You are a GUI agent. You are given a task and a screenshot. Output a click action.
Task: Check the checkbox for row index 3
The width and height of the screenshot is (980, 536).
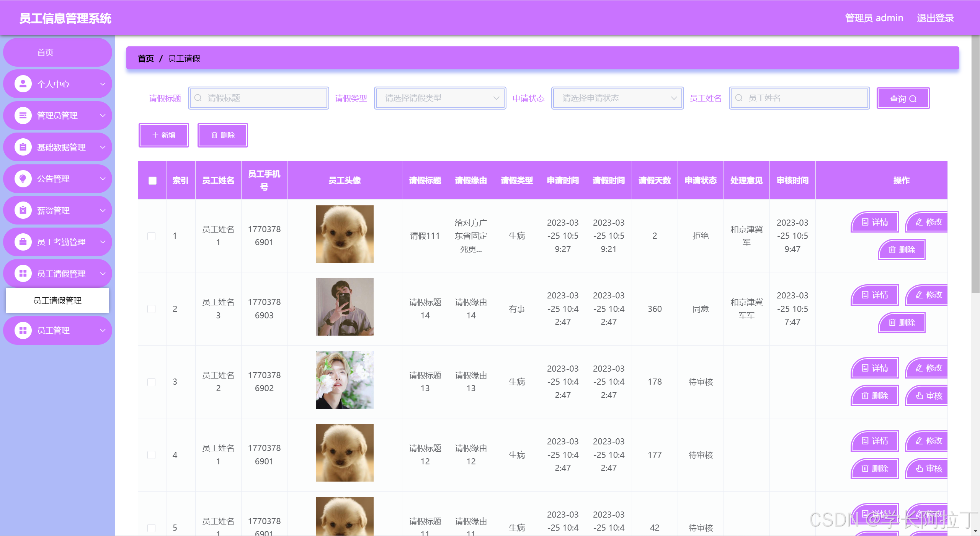(x=152, y=382)
